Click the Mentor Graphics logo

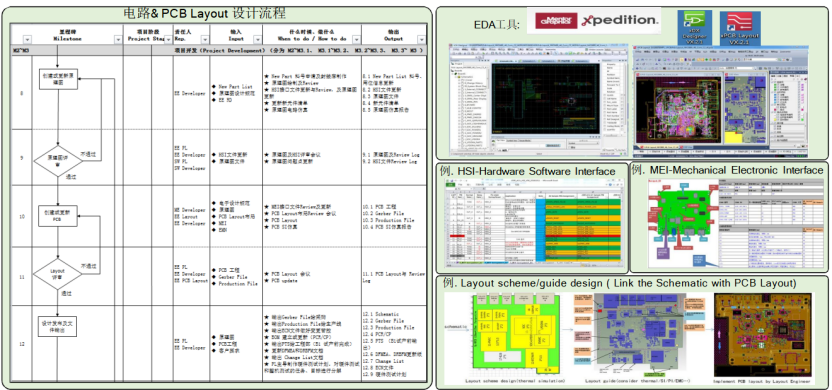(x=556, y=21)
